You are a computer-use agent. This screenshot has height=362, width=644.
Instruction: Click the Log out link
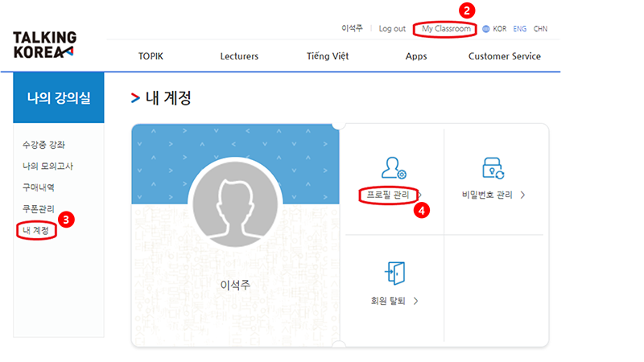click(392, 29)
